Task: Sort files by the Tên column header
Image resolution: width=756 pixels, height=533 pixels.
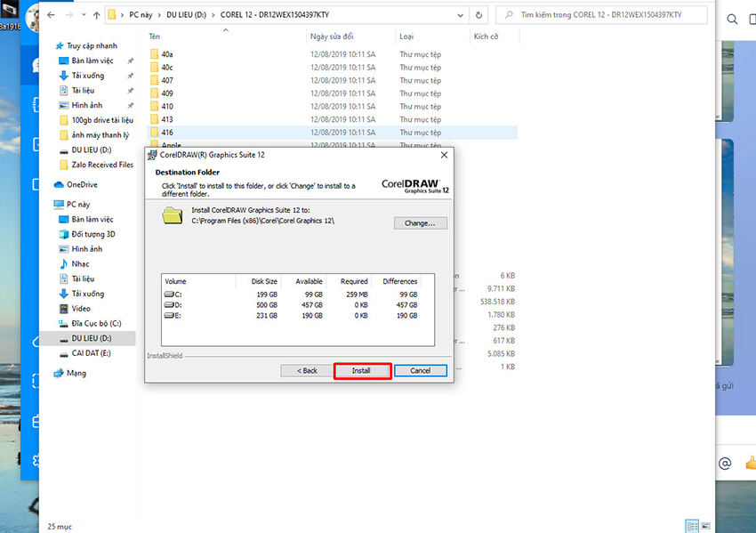Action: [154, 36]
